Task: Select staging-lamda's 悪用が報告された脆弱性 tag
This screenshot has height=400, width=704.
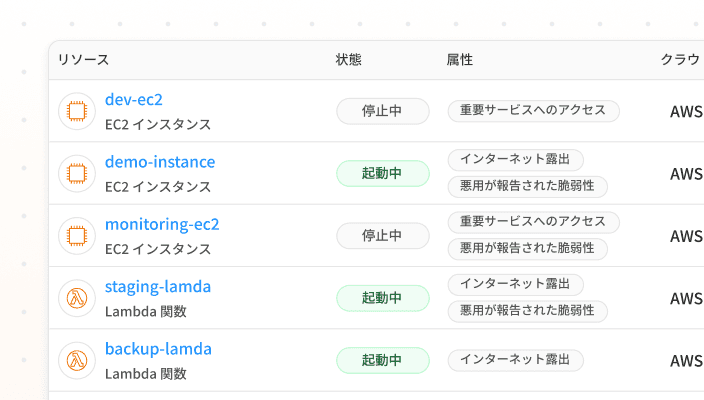Action: pos(527,310)
